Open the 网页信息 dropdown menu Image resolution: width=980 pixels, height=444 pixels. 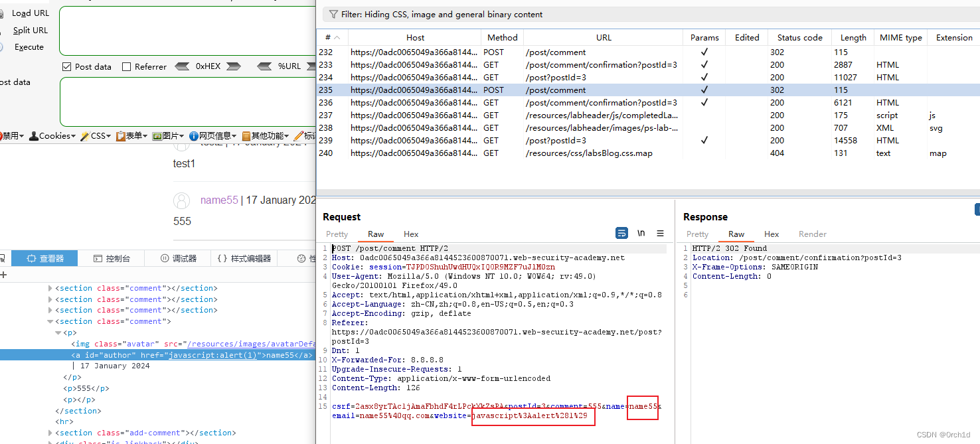213,135
